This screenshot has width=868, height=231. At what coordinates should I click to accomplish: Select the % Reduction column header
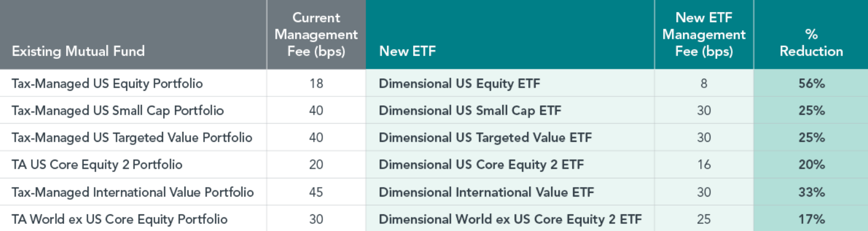(x=811, y=43)
